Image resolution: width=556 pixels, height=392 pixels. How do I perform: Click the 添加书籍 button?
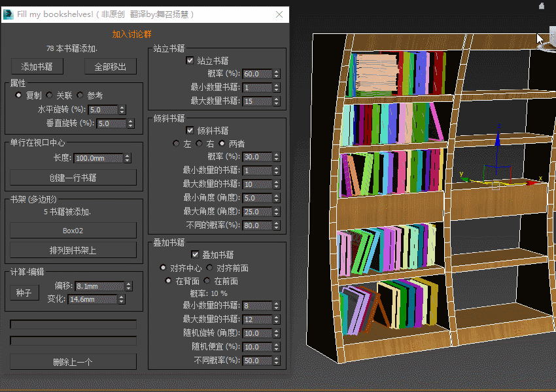tap(37, 66)
